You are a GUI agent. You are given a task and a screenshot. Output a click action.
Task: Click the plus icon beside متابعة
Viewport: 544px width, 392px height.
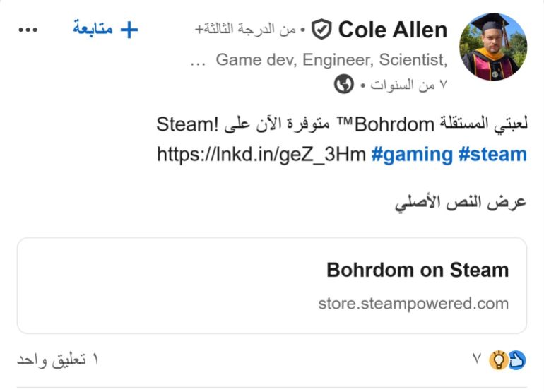click(x=129, y=30)
